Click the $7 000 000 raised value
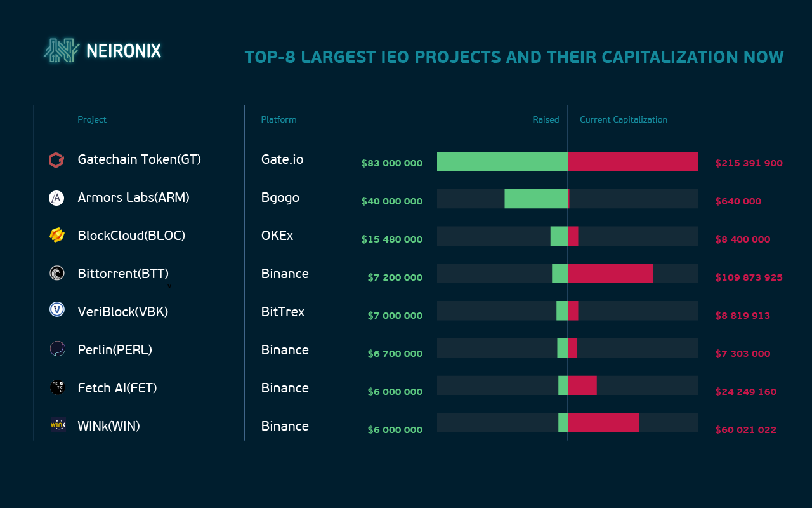812x508 pixels. coord(395,316)
